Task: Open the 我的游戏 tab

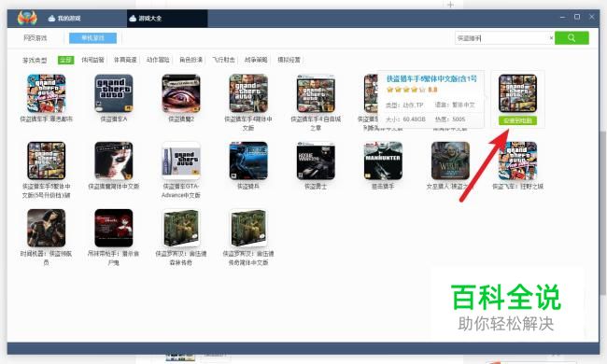Action: click(64, 18)
